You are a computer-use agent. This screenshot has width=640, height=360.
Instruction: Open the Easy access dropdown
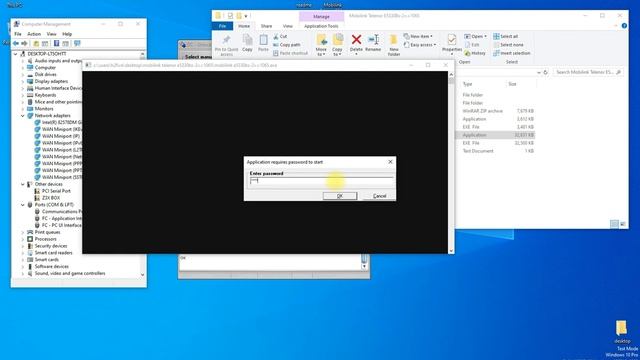[420, 45]
